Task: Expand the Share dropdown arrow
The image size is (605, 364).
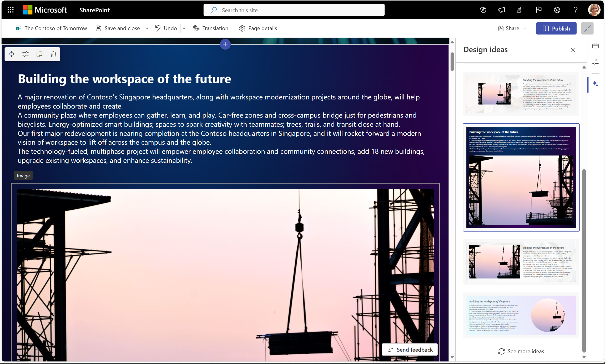Action: [x=526, y=28]
